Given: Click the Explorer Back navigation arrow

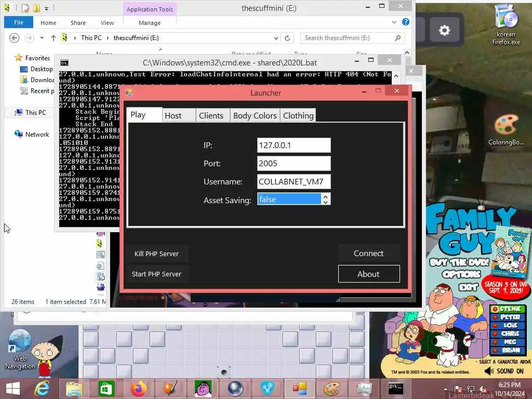Looking at the screenshot, I should (14, 38).
